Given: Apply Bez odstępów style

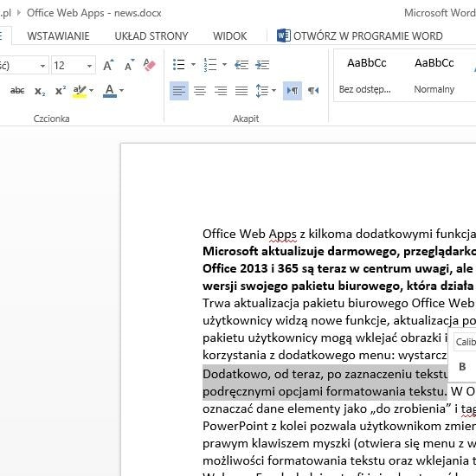Looking at the screenshot, I should pyautogui.click(x=365, y=75).
